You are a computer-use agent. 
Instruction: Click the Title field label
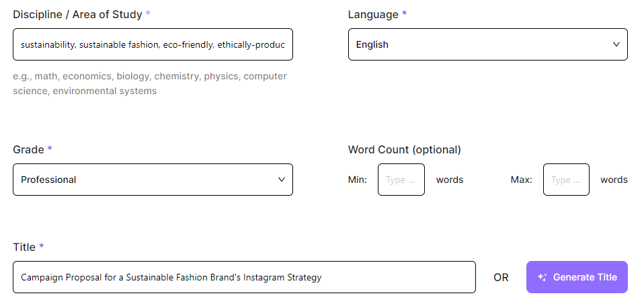click(24, 247)
